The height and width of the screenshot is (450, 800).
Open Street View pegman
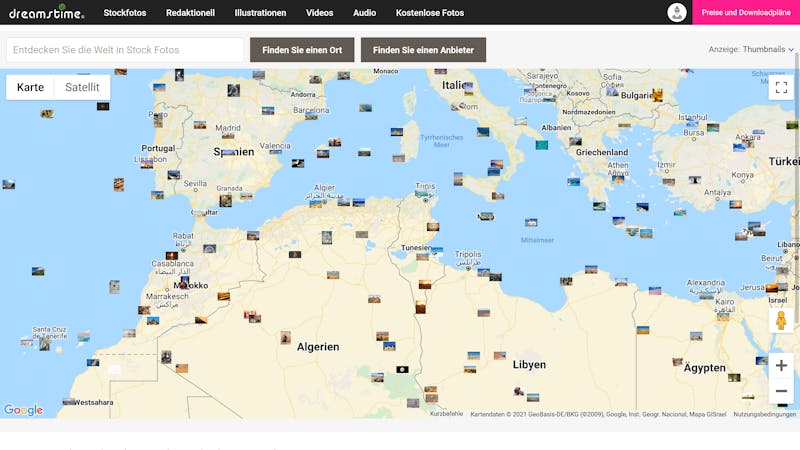[781, 320]
